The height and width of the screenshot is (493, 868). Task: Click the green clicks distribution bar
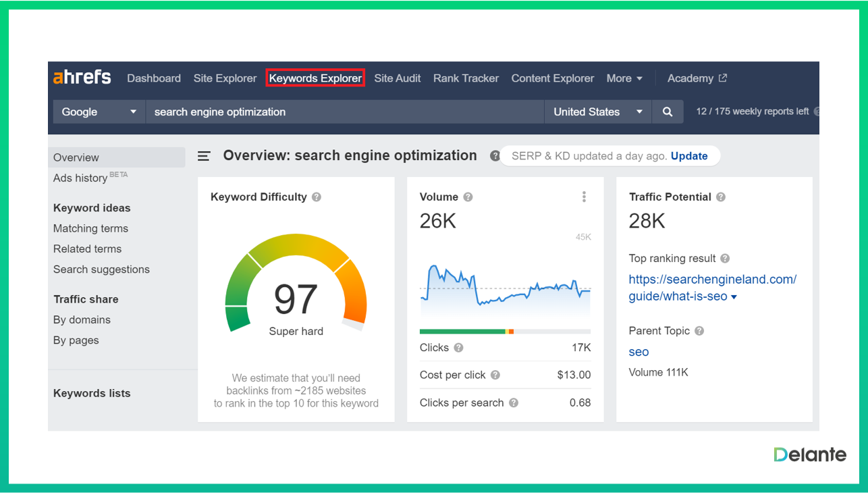(462, 332)
